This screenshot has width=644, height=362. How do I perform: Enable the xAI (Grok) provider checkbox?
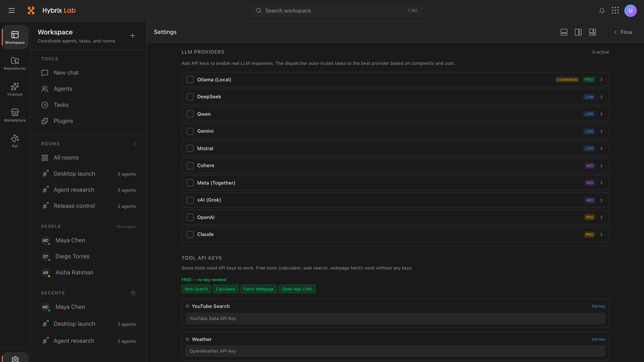pos(190,200)
